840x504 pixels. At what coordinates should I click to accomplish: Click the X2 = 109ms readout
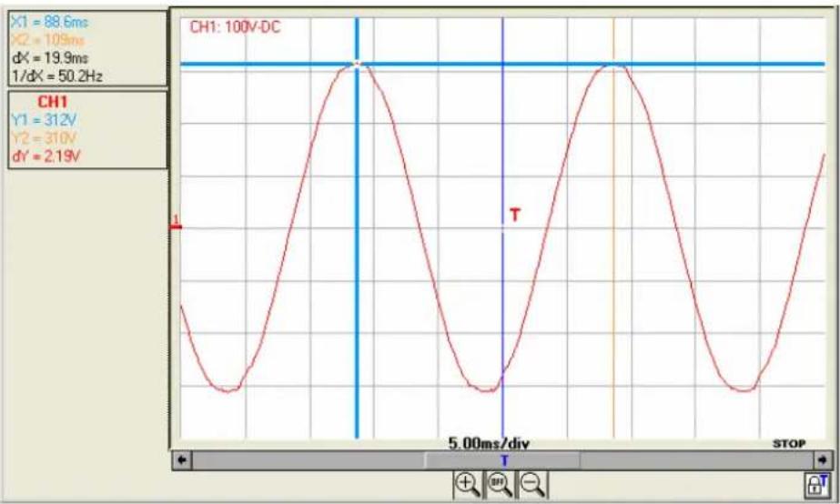47,40
